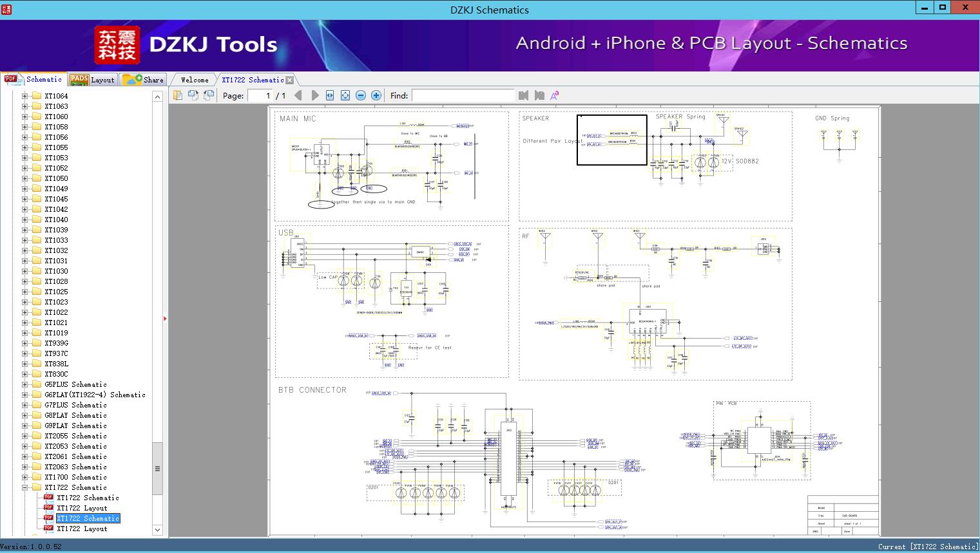Screen dimensions: 980x553
Task: Select the fit page icon
Action: tap(345, 95)
